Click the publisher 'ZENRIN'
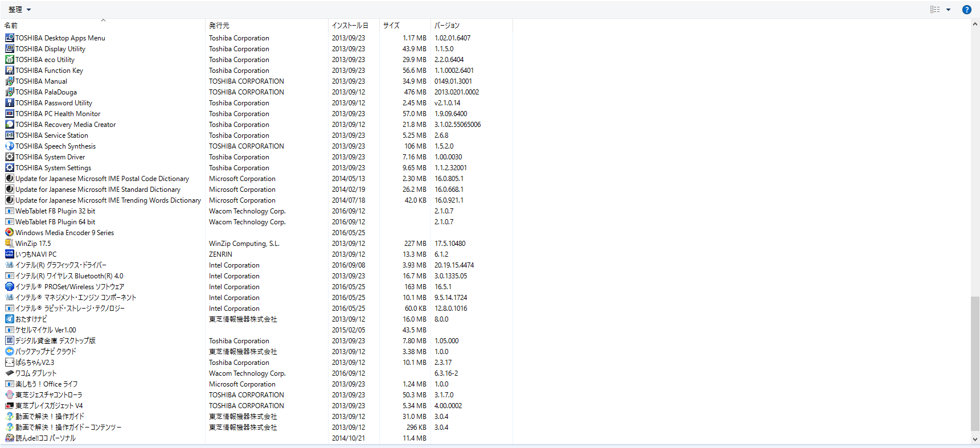This screenshot has height=448, width=980. (x=220, y=254)
